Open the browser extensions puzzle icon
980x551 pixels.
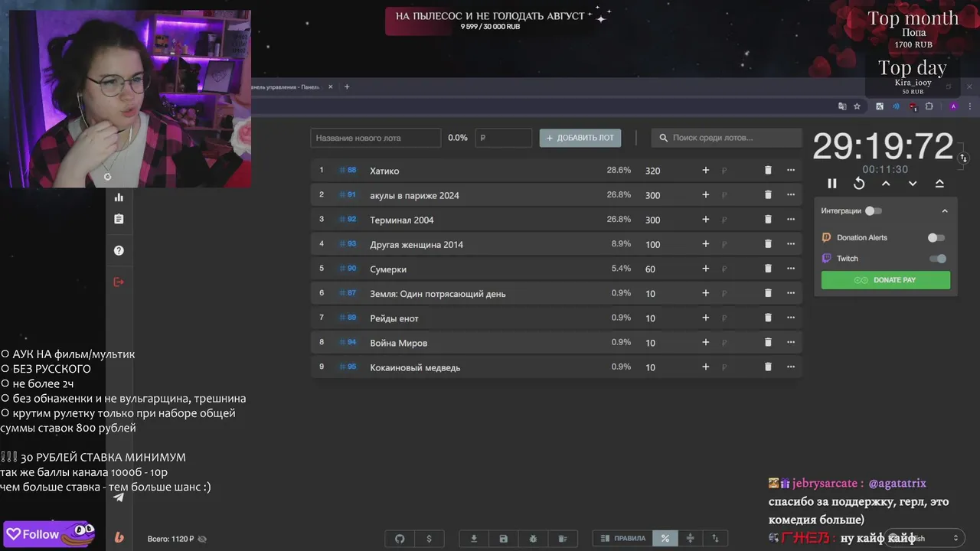tap(929, 106)
